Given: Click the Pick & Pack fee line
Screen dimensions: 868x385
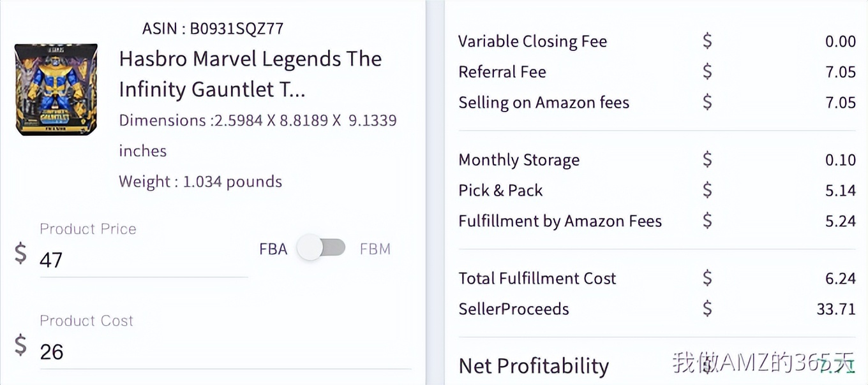Looking at the screenshot, I should tap(500, 191).
